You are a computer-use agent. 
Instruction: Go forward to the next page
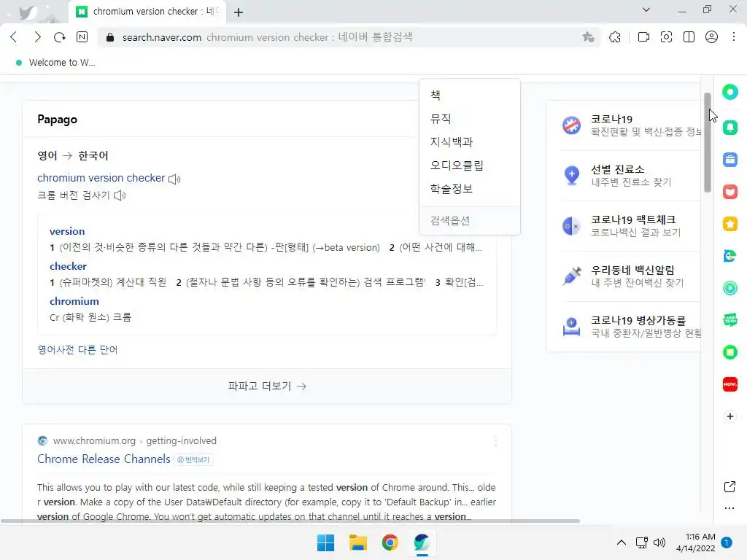37,37
